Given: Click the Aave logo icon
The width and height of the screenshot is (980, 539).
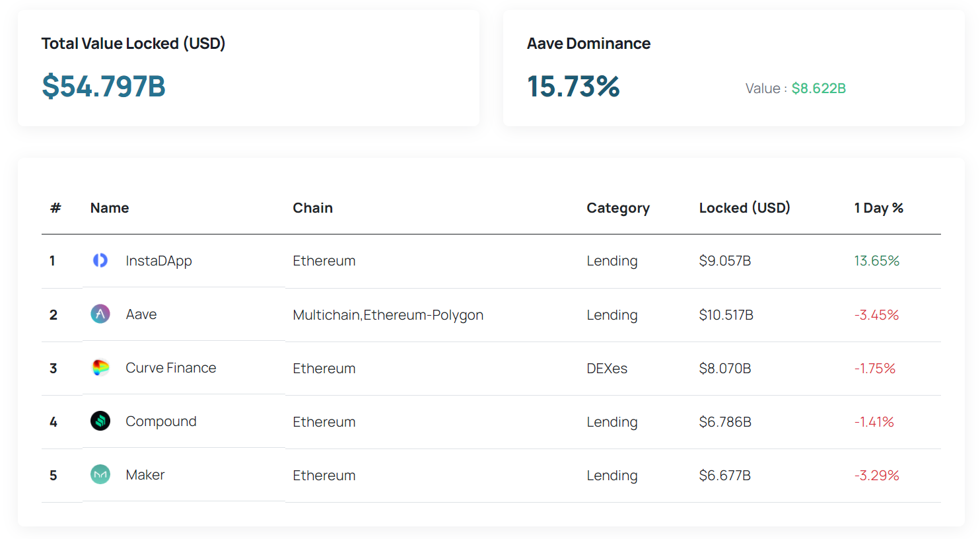Looking at the screenshot, I should click(x=100, y=314).
